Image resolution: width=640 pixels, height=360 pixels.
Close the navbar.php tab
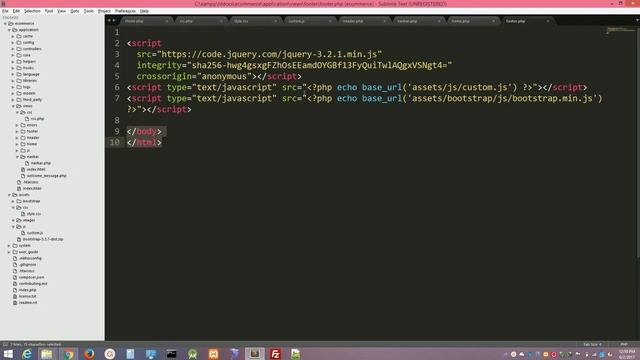pos(439,21)
